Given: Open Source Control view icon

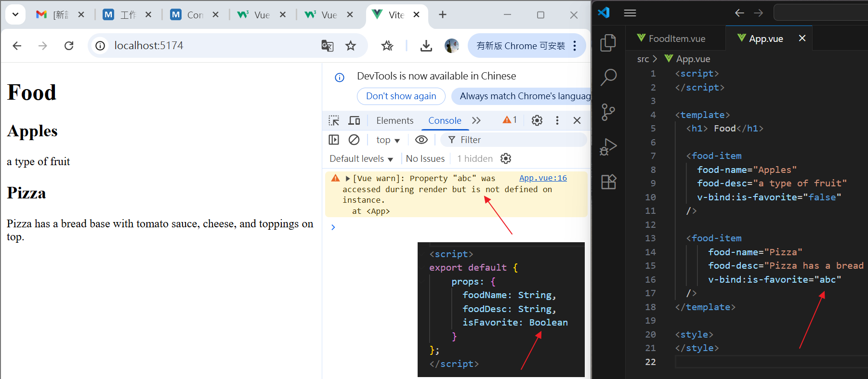Looking at the screenshot, I should point(608,112).
